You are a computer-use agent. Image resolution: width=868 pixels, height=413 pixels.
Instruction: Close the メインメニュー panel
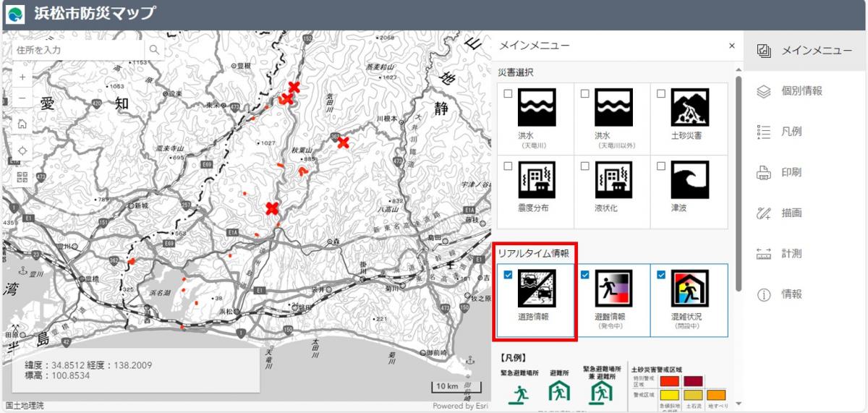(731, 46)
